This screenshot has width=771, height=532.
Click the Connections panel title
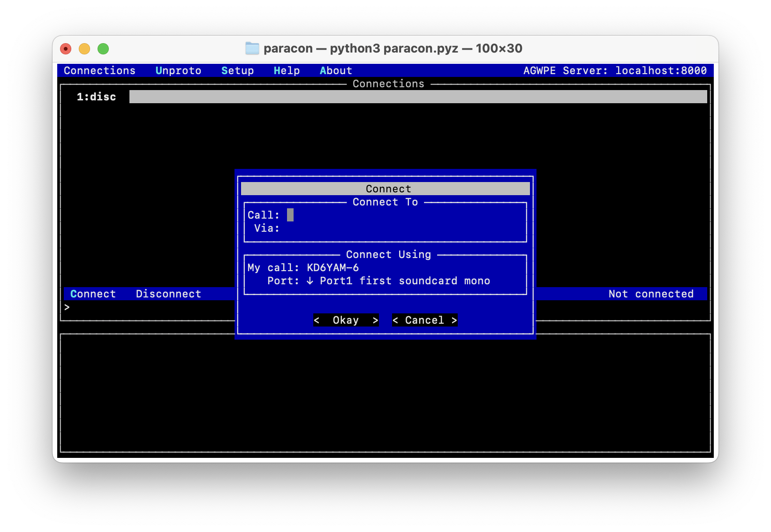click(388, 84)
